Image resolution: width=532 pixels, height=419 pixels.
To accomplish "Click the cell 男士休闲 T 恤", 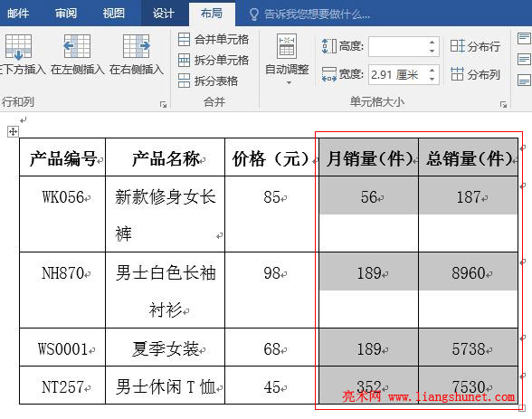I will [x=166, y=386].
